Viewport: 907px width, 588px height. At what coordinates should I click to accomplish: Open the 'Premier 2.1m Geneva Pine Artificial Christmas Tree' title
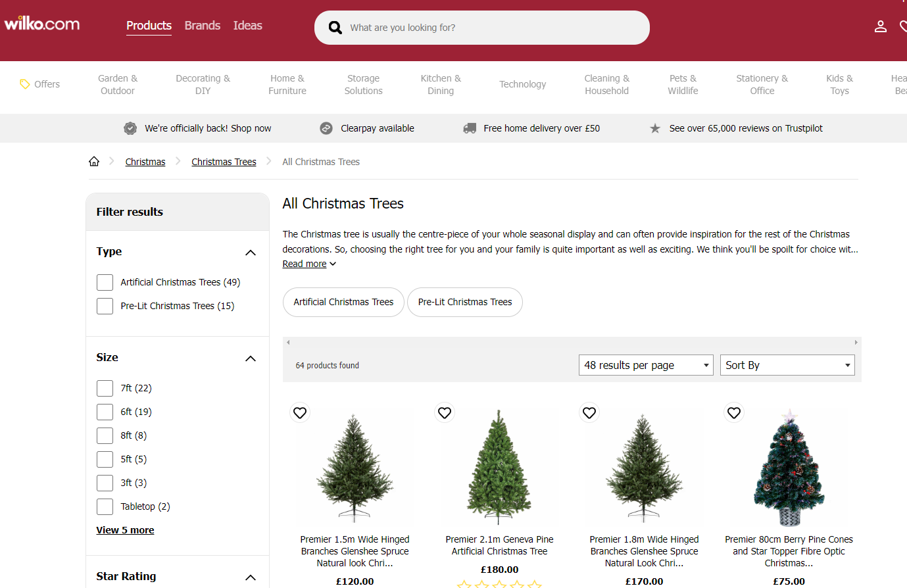pyautogui.click(x=500, y=545)
